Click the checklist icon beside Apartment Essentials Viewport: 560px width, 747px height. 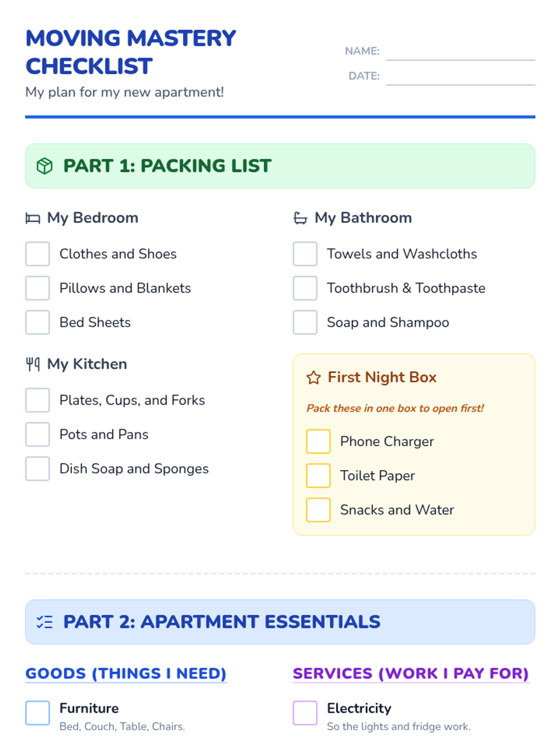tap(44, 622)
